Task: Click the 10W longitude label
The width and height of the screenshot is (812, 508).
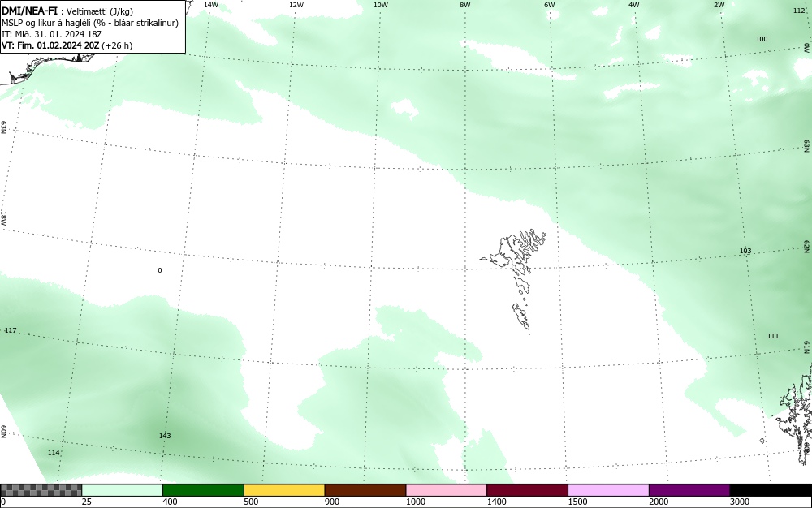Action: pos(381,5)
